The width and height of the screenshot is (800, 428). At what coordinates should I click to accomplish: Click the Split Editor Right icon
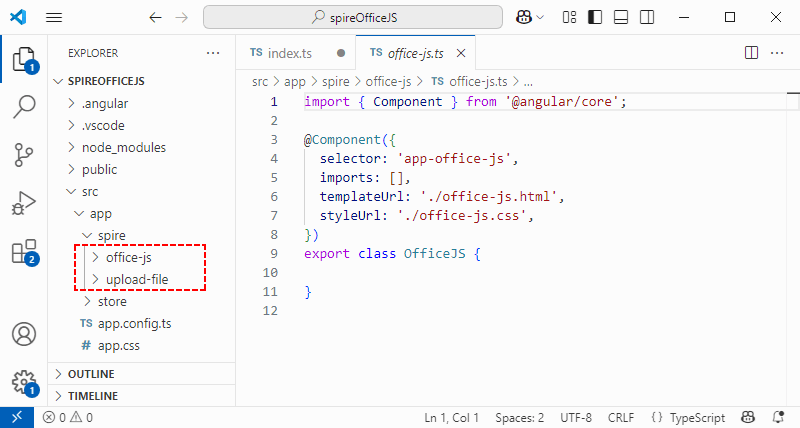(752, 52)
